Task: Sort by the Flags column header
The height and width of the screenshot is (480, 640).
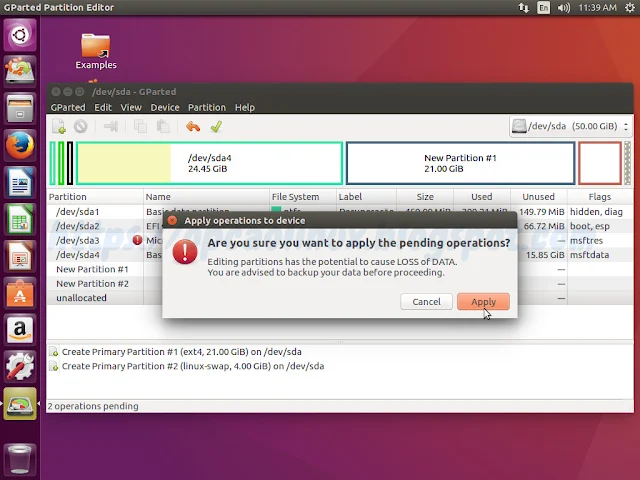Action: coord(600,197)
